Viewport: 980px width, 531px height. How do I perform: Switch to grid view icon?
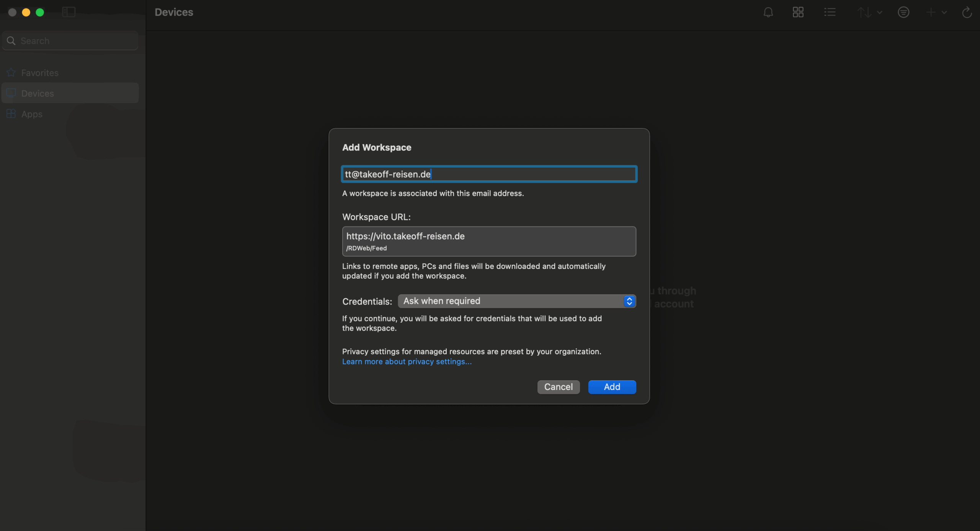click(798, 12)
